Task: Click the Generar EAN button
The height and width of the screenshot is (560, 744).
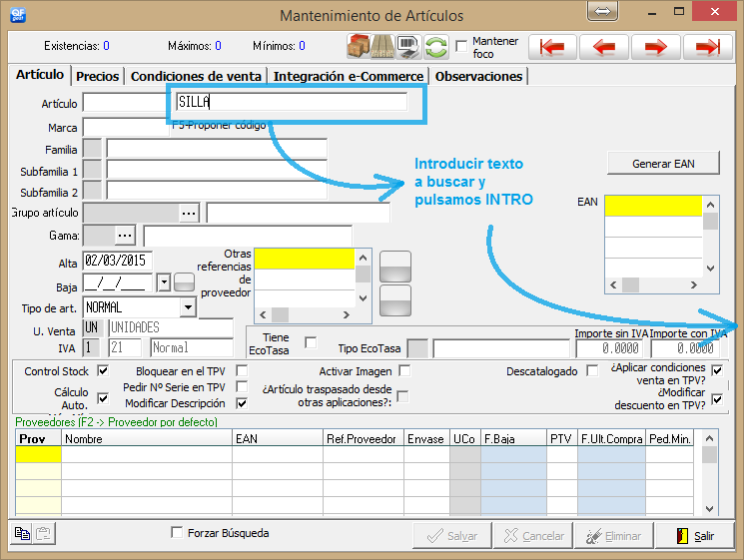Action: pyautogui.click(x=663, y=164)
